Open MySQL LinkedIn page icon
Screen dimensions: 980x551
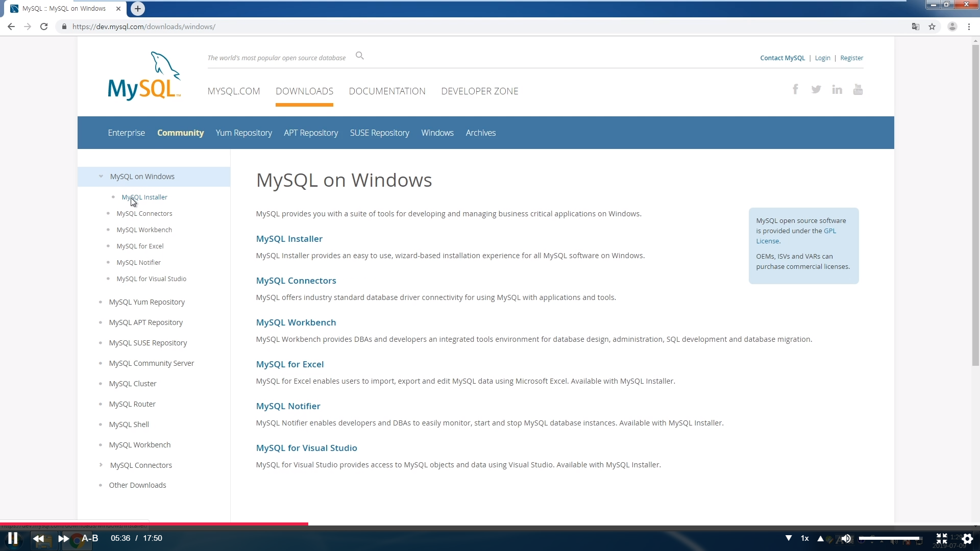(x=837, y=90)
